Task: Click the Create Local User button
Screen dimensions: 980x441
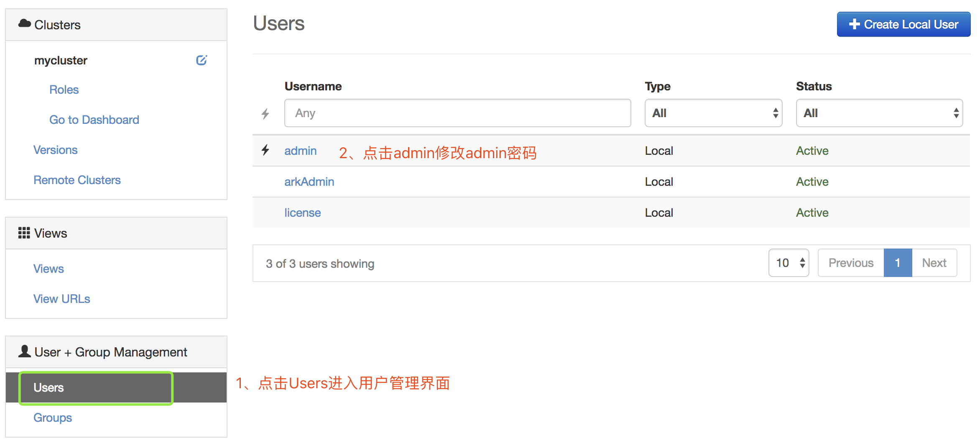Action: click(903, 24)
